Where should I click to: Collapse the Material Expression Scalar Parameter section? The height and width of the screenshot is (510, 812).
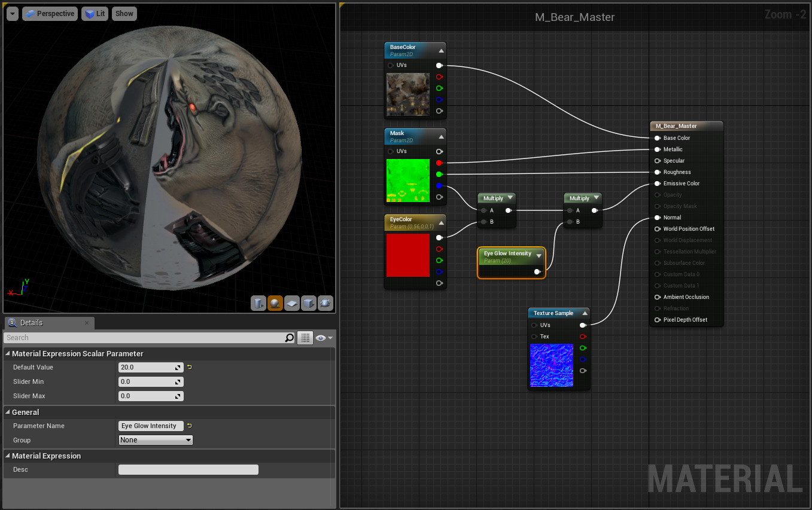point(8,353)
